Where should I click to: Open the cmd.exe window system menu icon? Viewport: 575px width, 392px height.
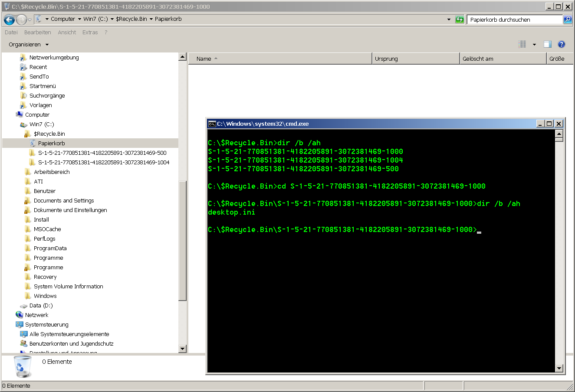click(x=212, y=124)
